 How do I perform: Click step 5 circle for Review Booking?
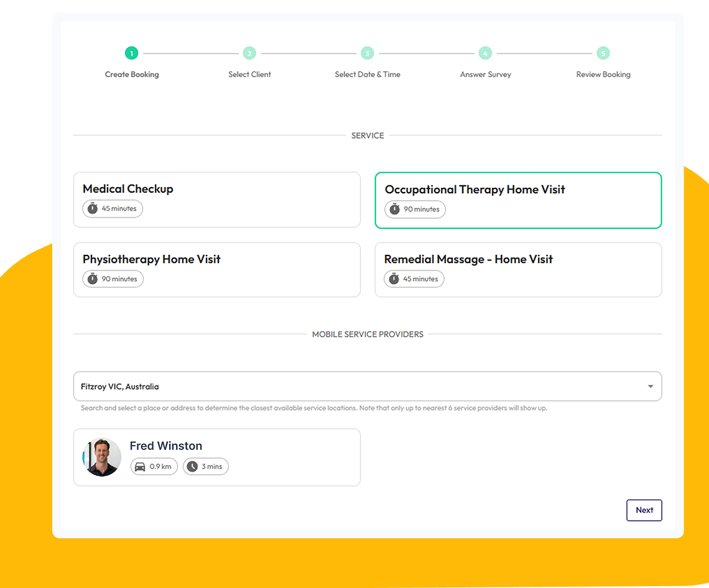click(x=603, y=53)
